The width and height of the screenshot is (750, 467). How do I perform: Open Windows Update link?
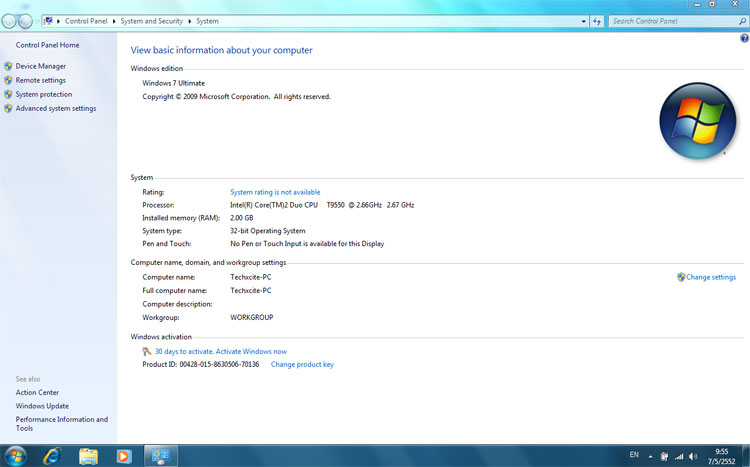(x=42, y=406)
